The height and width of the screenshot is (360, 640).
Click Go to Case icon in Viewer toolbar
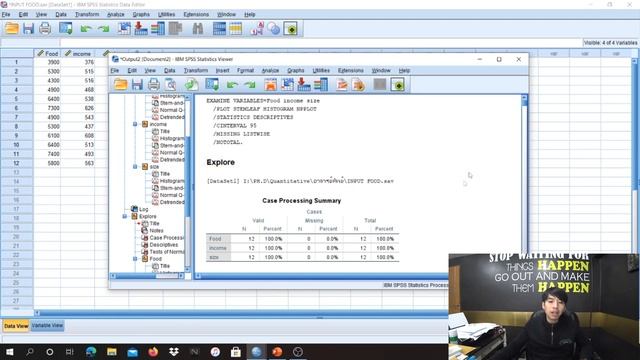click(x=287, y=84)
